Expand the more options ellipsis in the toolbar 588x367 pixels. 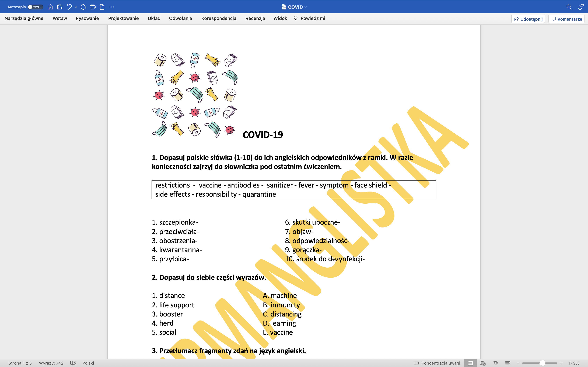pyautogui.click(x=111, y=7)
